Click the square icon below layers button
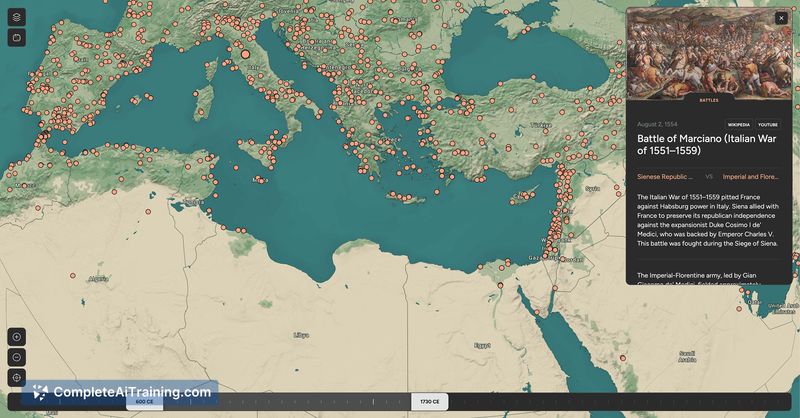800x418 pixels. (16, 38)
